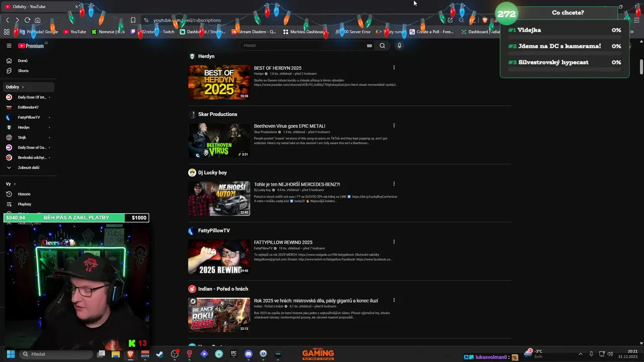Start voice search with microphone icon
This screenshot has width=644, height=362.
(399, 46)
